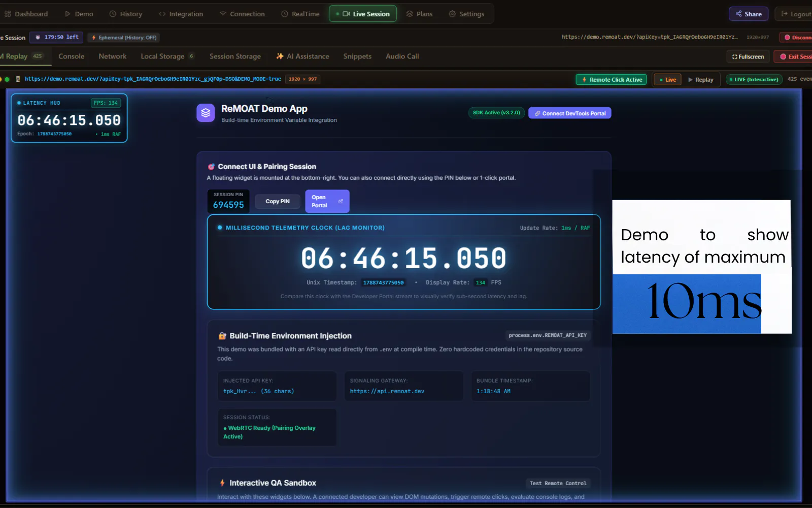Image resolution: width=812 pixels, height=508 pixels.
Task: Click the bundle timestamp 1:18:48 AM
Action: point(493,391)
